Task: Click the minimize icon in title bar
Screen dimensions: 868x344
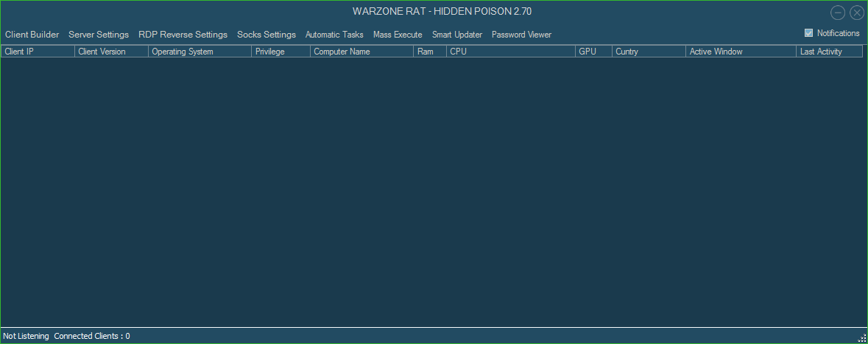Action: click(838, 13)
